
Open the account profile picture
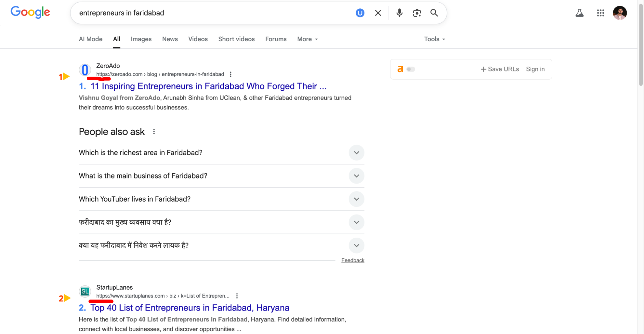620,13
